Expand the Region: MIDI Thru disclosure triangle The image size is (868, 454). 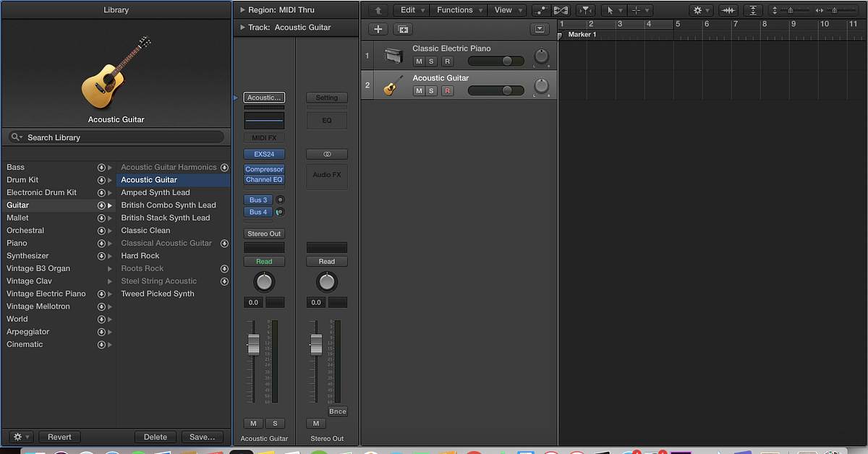point(242,10)
